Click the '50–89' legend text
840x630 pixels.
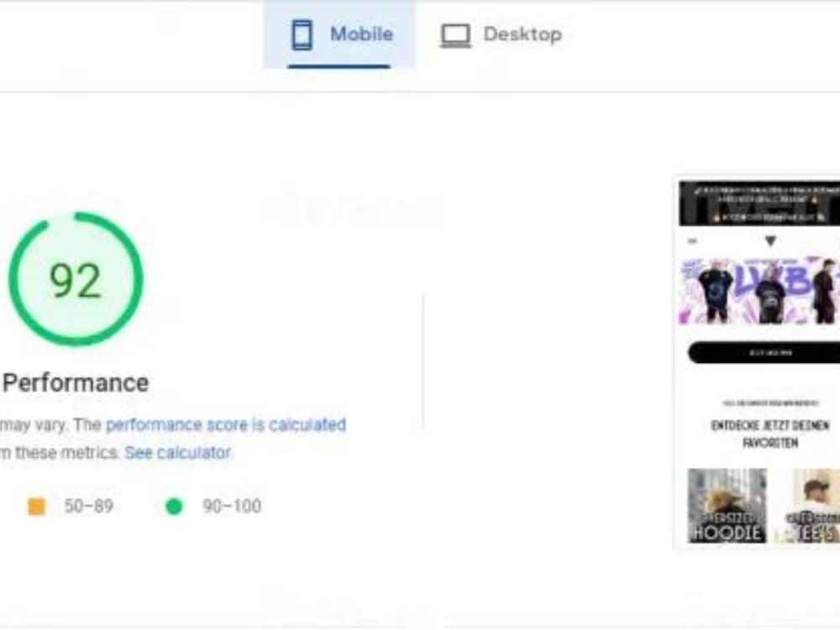pyautogui.click(x=88, y=507)
